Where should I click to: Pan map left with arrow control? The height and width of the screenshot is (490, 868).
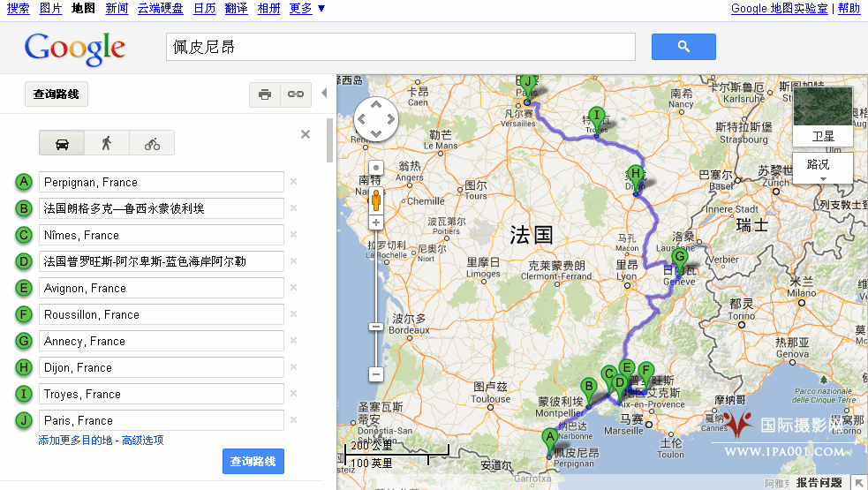coord(362,119)
